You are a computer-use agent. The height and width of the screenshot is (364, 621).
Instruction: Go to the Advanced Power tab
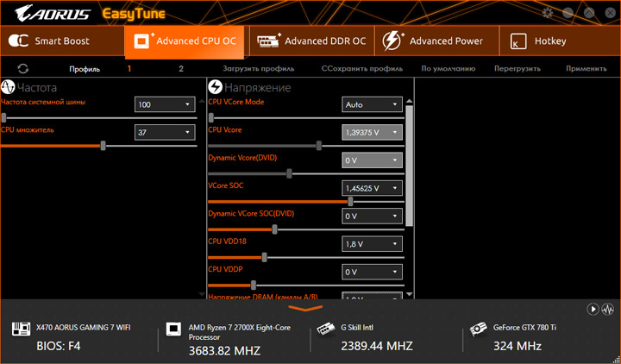point(436,41)
